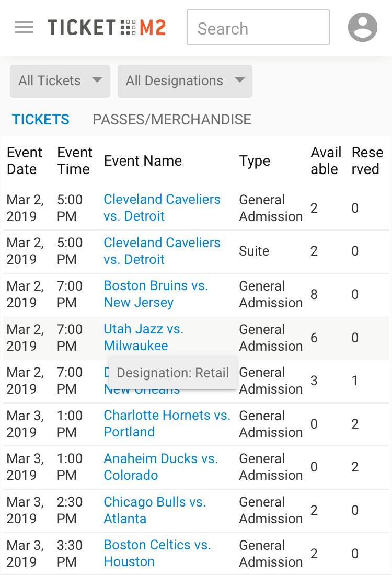The image size is (392, 575).
Task: Open Charlotte Hornets vs. Portland link
Action: (x=167, y=423)
